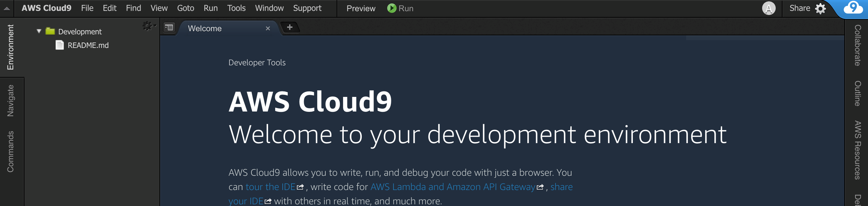This screenshot has width=868, height=206.
Task: Click the 'Welcome to your development environment' heading
Action: pos(477,135)
